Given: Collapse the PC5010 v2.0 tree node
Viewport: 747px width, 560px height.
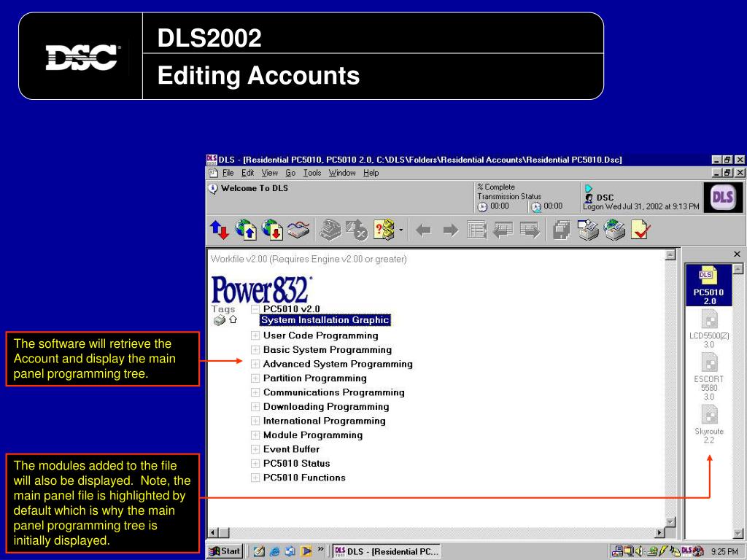Looking at the screenshot, I should pyautogui.click(x=255, y=308).
